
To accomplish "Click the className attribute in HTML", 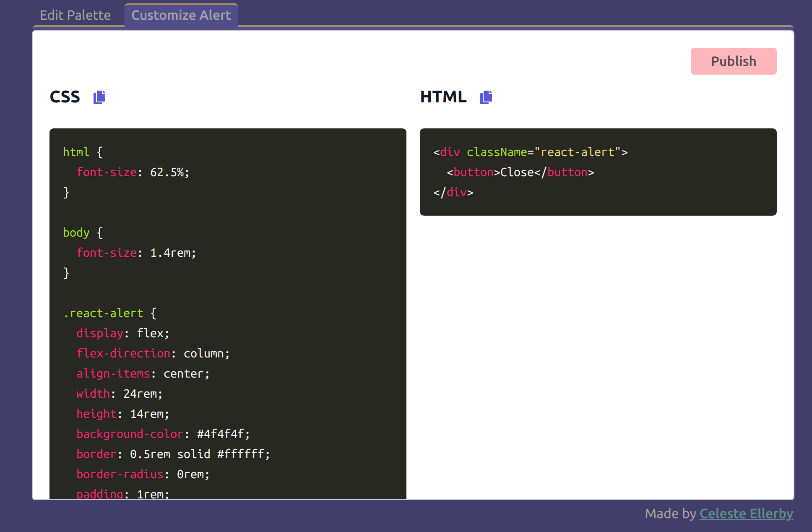I will 497,152.
